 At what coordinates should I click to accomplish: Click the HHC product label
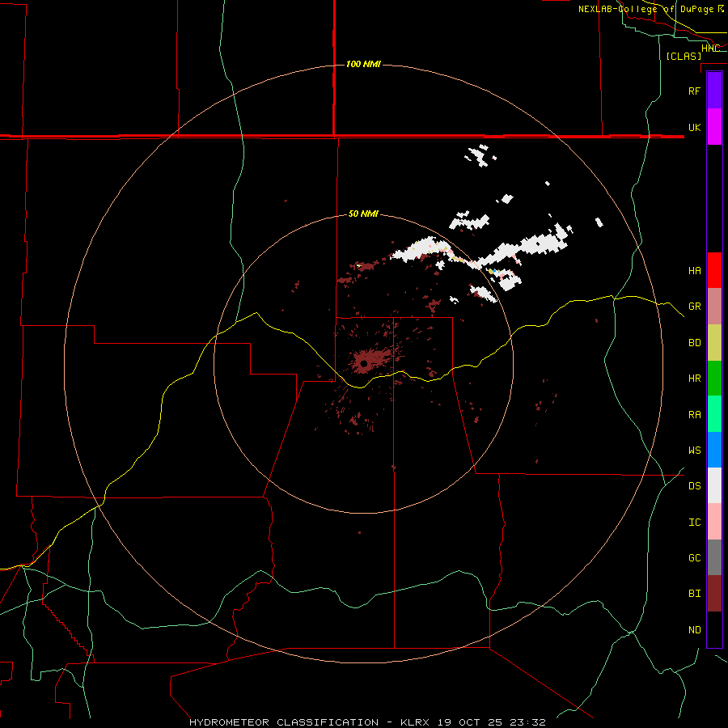click(710, 49)
